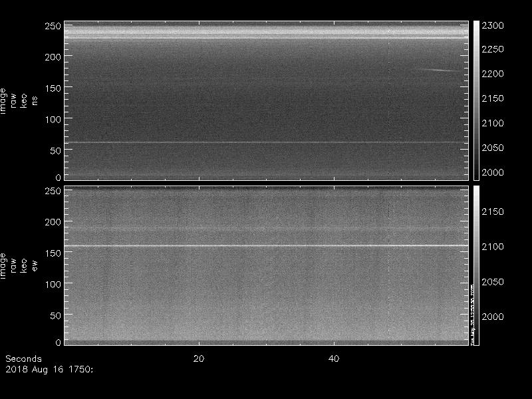Click the 'raw' label beside the ew plot
Image resolution: width=532 pixels, height=399 pixels.
[13, 265]
